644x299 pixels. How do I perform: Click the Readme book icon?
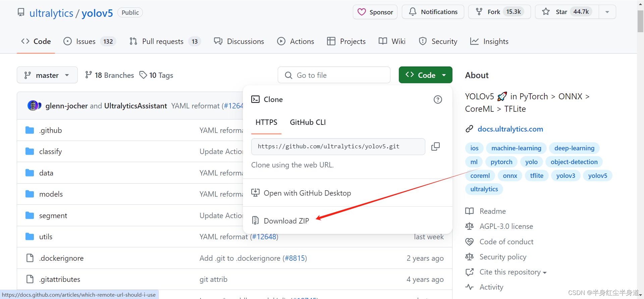tap(469, 211)
